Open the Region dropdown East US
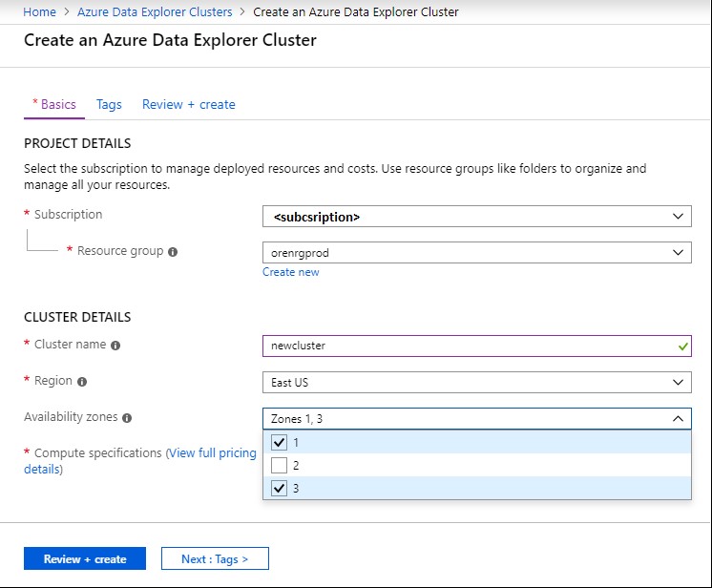The image size is (712, 588). (x=477, y=383)
